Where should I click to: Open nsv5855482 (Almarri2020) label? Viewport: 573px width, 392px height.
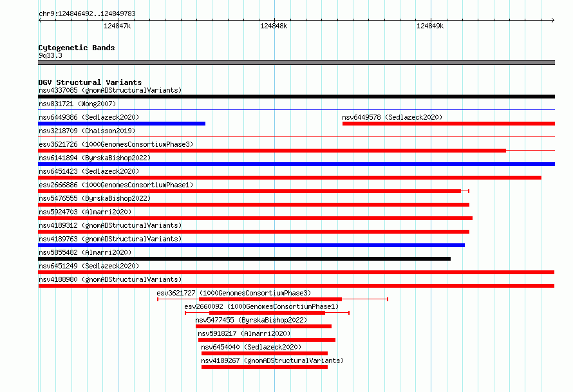pyautogui.click(x=85, y=252)
